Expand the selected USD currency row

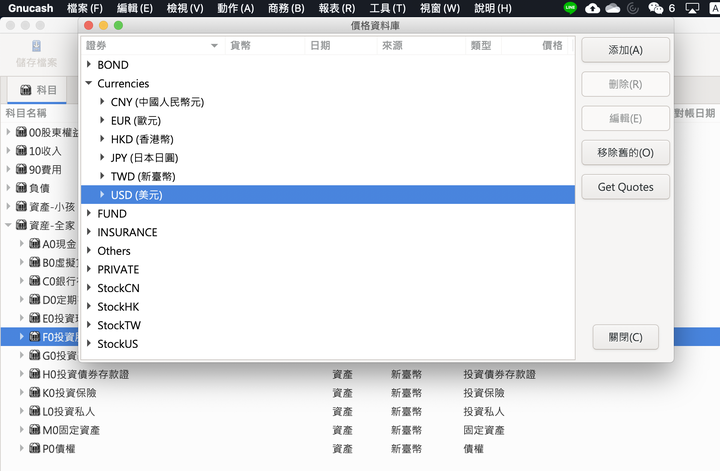click(x=102, y=195)
